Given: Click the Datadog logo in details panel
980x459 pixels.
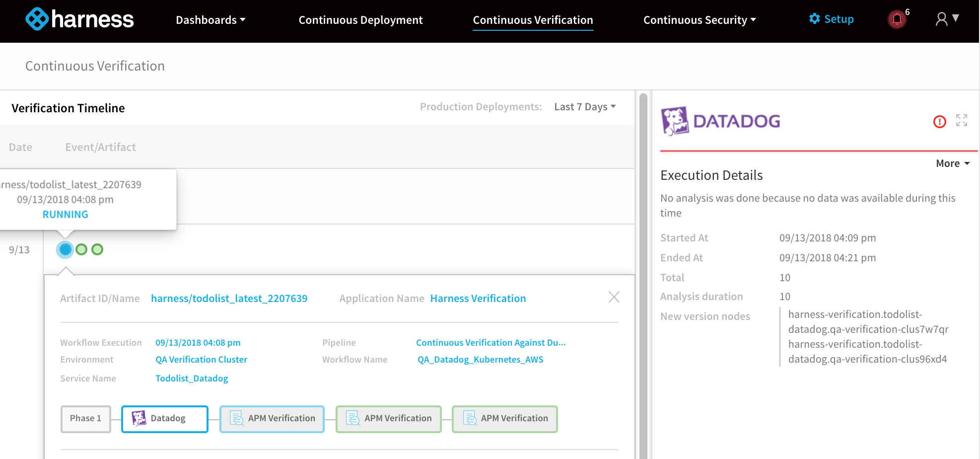Looking at the screenshot, I should 720,121.
